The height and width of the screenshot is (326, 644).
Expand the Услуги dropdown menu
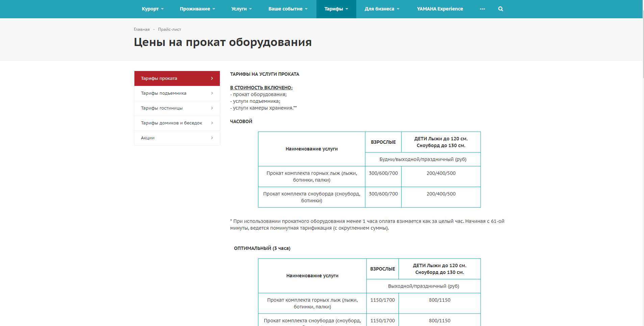click(x=241, y=9)
